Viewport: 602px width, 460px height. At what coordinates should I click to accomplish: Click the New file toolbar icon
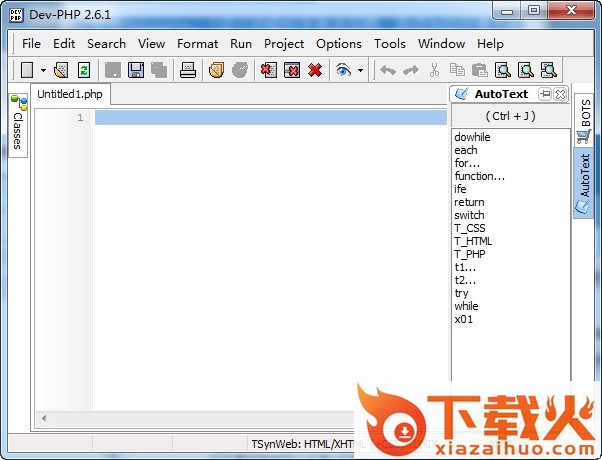tap(27, 70)
